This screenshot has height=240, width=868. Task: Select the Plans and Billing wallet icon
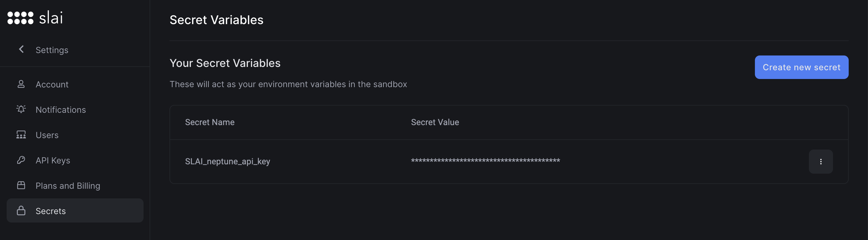tap(21, 185)
